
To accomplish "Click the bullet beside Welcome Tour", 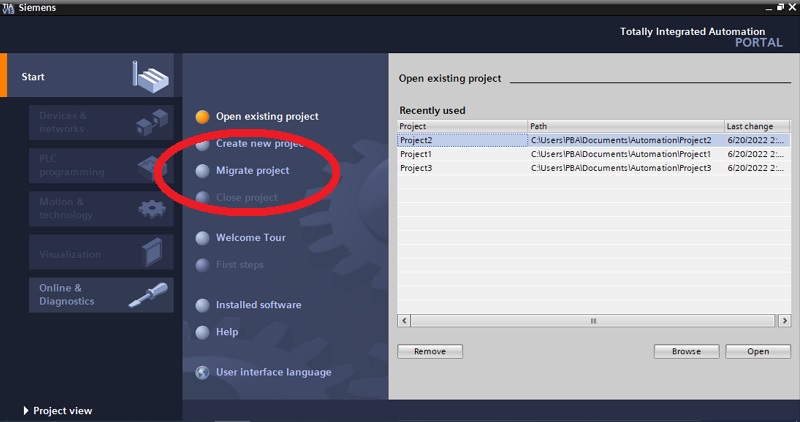I will point(203,238).
